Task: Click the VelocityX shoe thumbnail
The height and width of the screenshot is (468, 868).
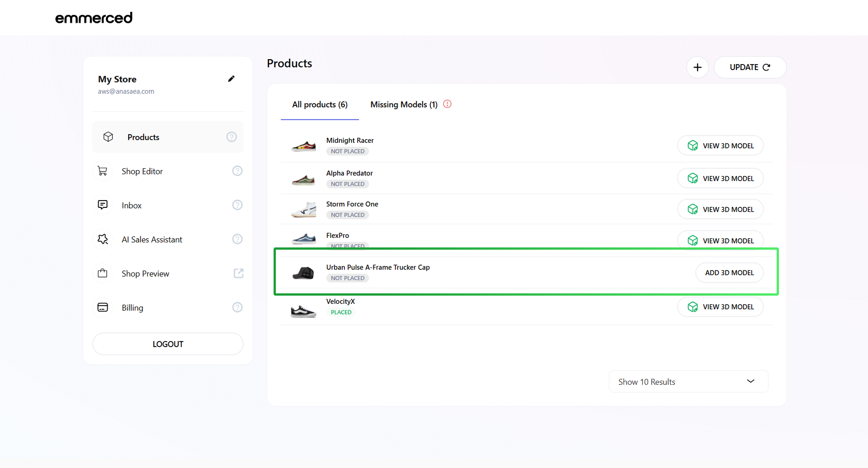Action: 303,311
